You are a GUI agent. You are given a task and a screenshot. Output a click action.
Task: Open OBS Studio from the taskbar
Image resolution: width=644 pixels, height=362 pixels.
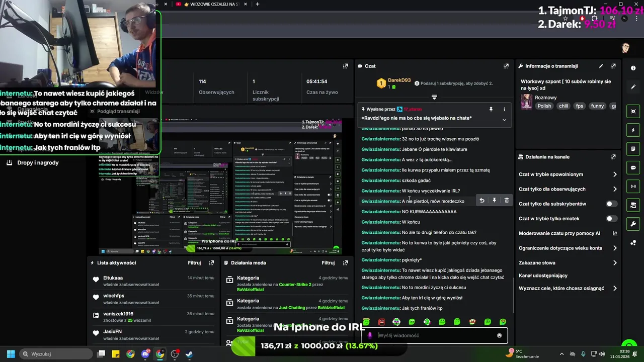click(175, 354)
